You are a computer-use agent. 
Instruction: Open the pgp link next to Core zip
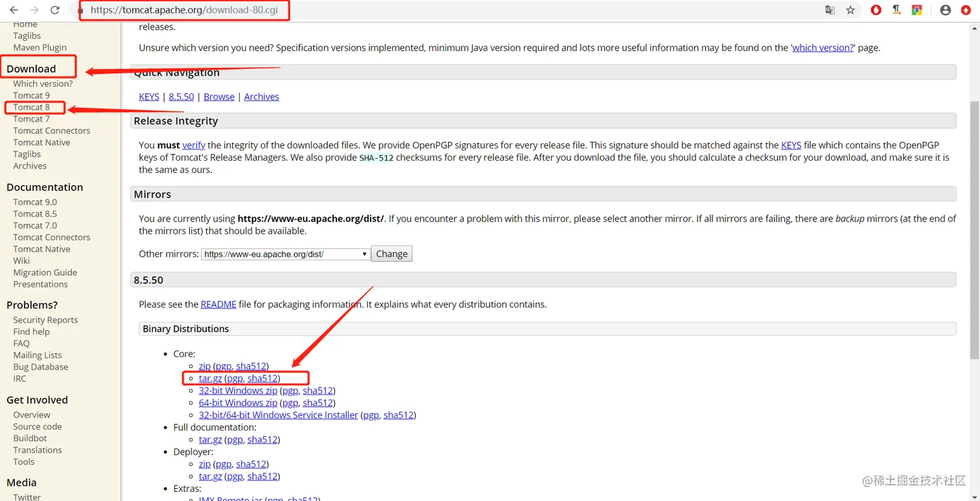[x=224, y=366]
